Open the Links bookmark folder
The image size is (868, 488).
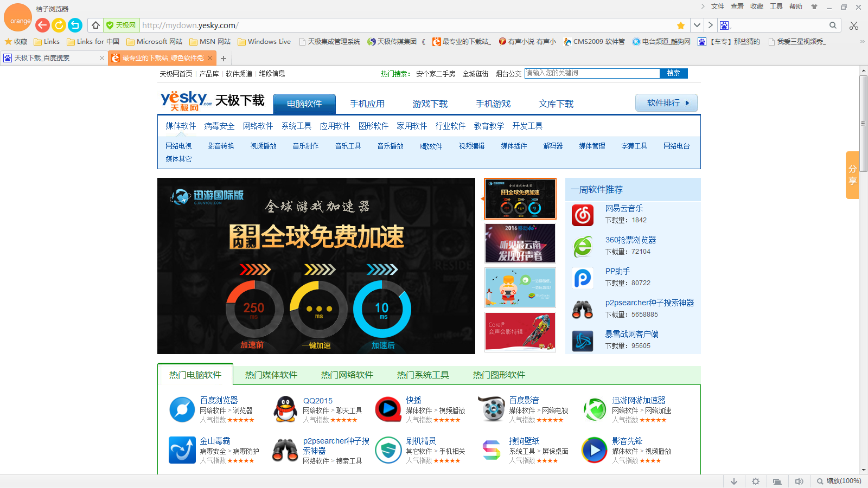tap(47, 42)
